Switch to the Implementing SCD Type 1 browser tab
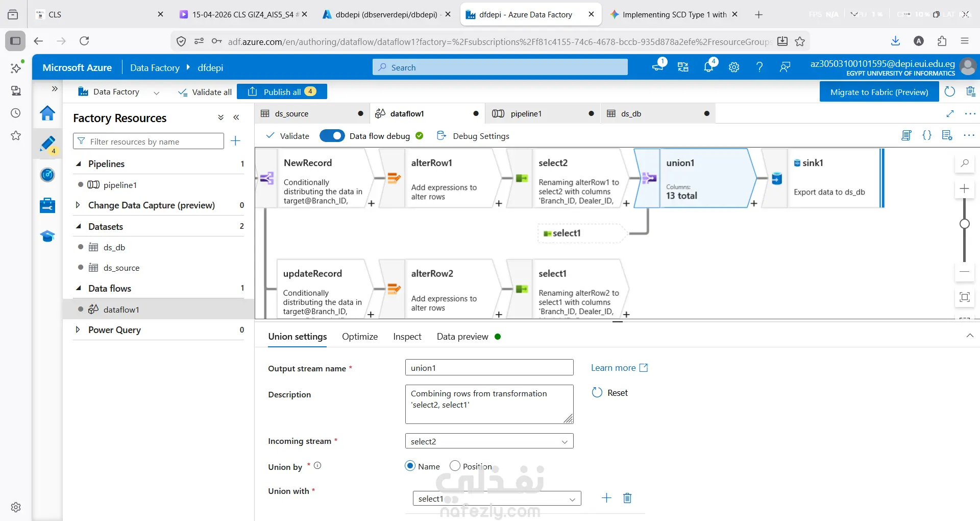Image resolution: width=980 pixels, height=521 pixels. tap(674, 14)
